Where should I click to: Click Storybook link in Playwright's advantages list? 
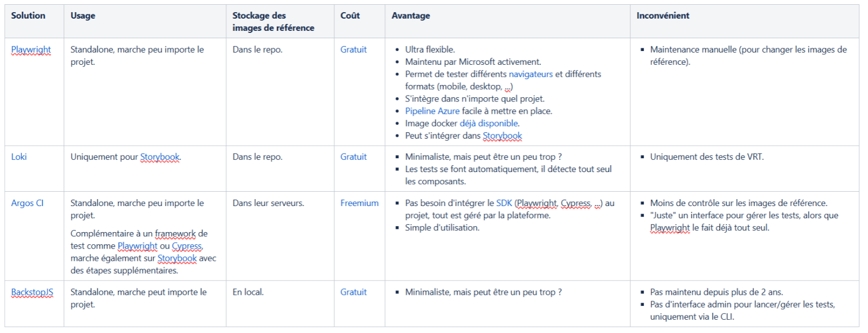502,135
